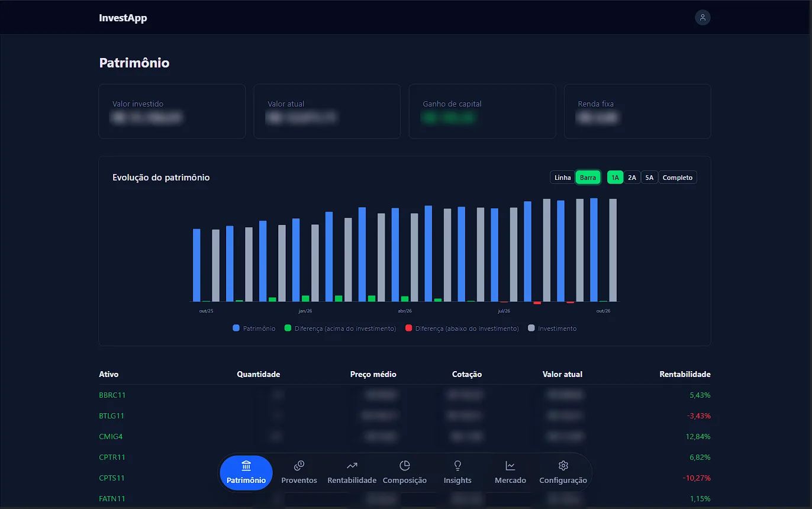
Task: Click the Valor atual summary card
Action: coord(327,111)
